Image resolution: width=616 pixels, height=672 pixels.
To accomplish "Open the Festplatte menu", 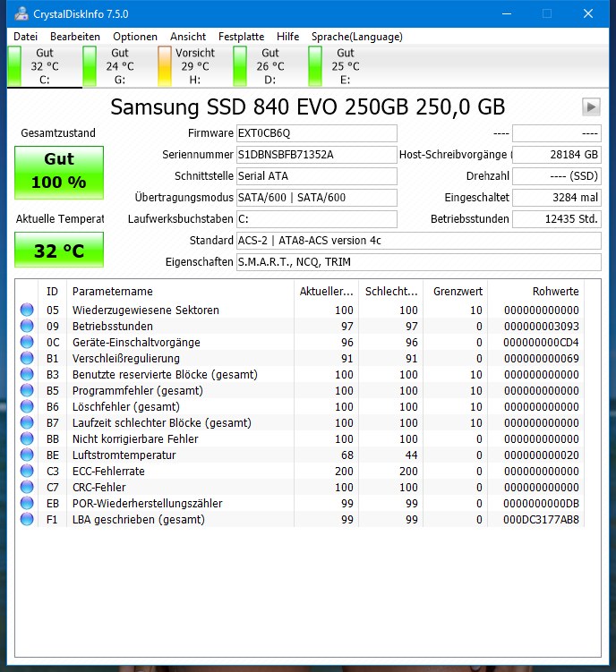I will [241, 37].
